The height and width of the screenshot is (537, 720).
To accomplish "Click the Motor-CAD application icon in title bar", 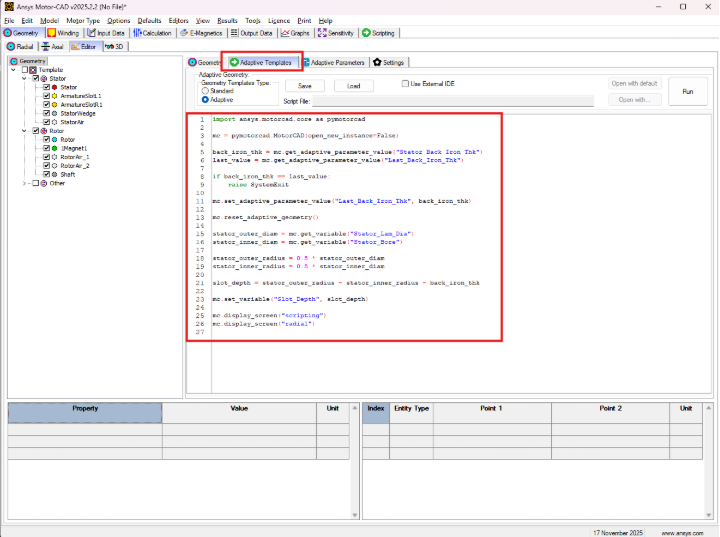I will [x=9, y=6].
